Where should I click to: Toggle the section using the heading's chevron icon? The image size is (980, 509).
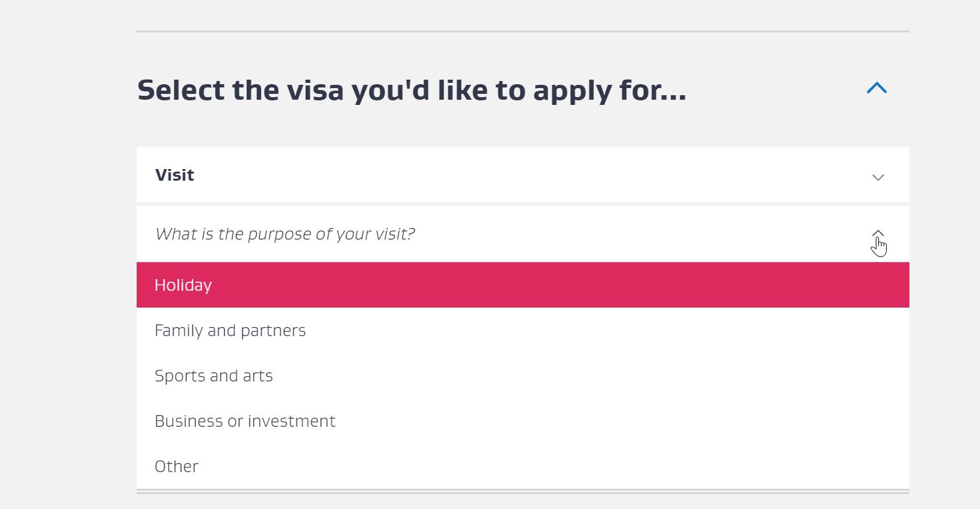tap(876, 88)
